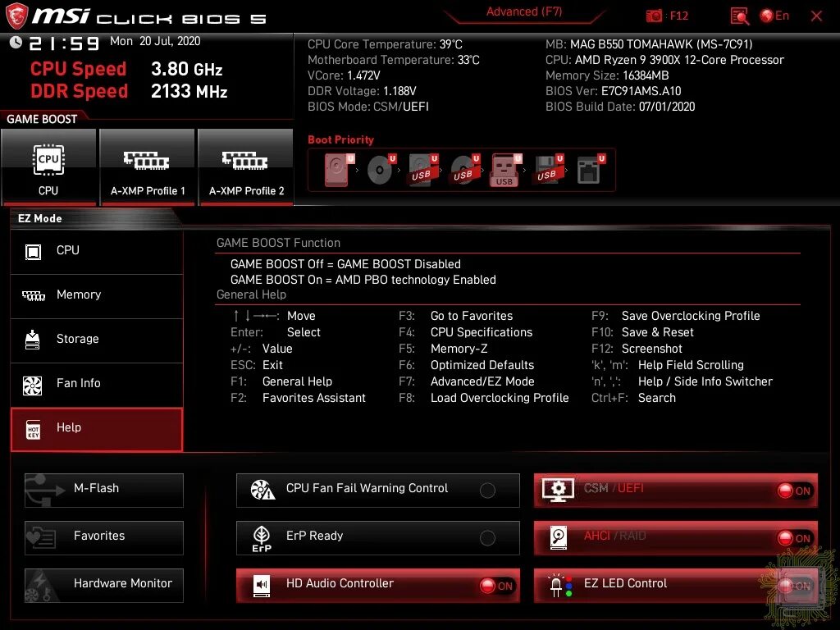840x630 pixels.
Task: Select the USB key boot device icon
Action: pyautogui.click(x=505, y=170)
